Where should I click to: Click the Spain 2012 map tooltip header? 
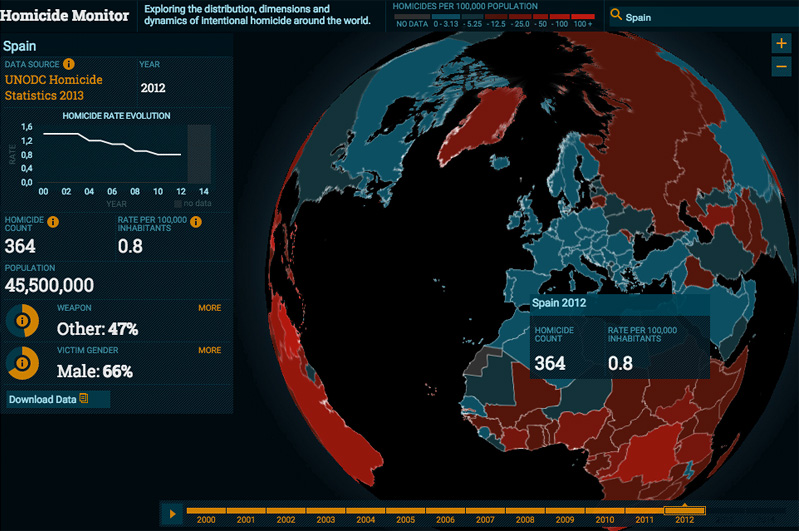(620, 303)
